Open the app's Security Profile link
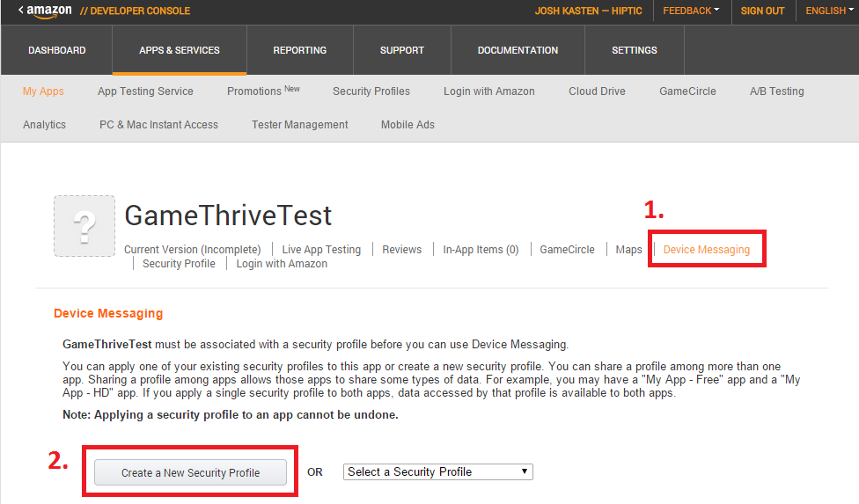The width and height of the screenshot is (859, 504). point(180,264)
